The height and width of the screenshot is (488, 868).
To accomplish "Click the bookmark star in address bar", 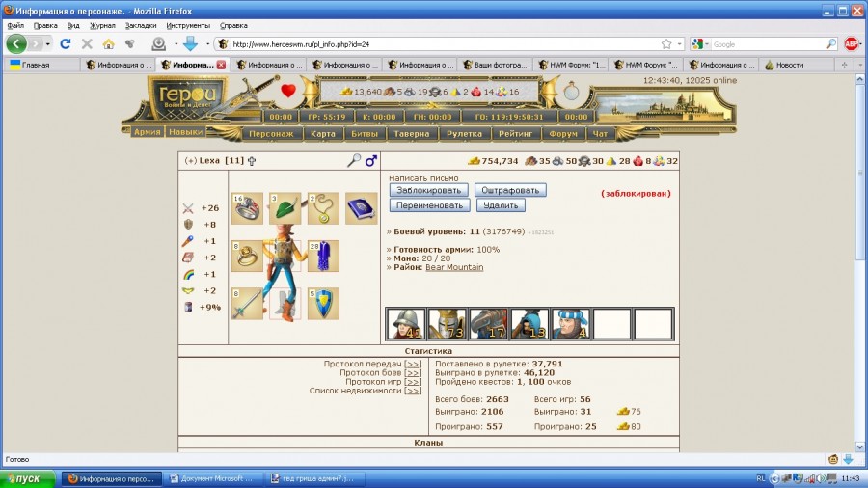I will tap(666, 44).
